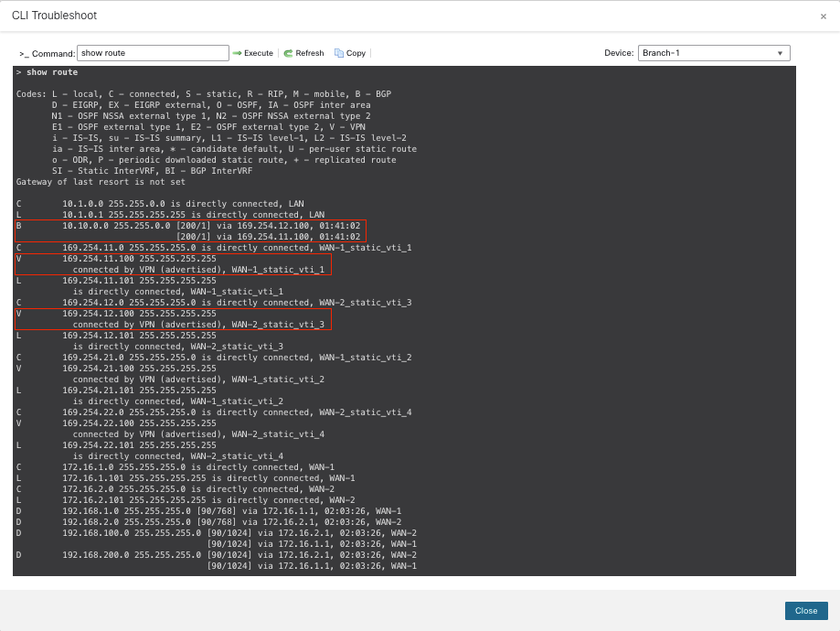
Task: Click EIGRP route 192.168.100.0 line
Action: click(x=217, y=533)
